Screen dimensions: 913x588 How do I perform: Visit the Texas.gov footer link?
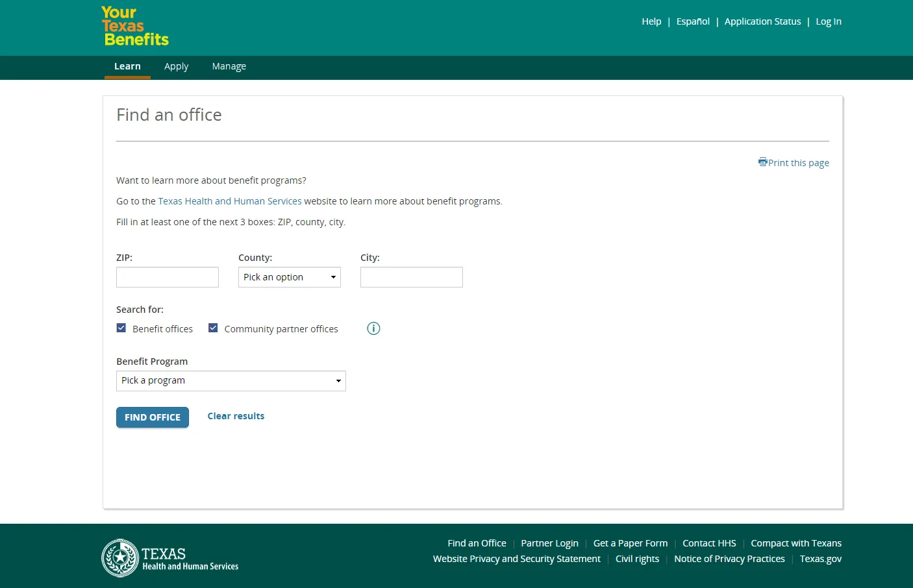821,559
